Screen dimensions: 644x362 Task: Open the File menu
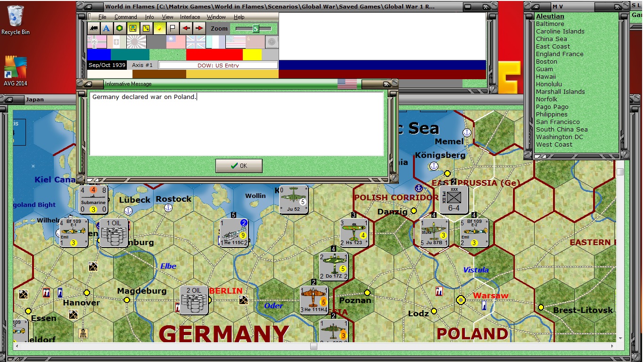(x=102, y=17)
